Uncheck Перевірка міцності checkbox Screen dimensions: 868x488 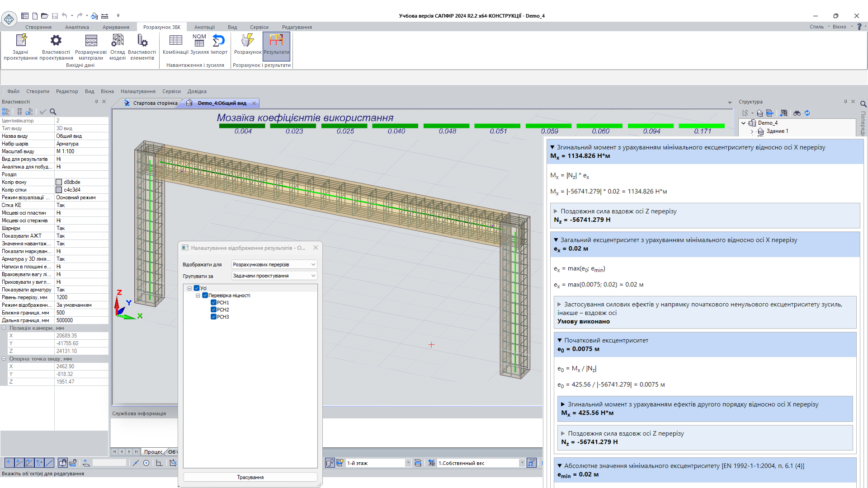(x=205, y=296)
